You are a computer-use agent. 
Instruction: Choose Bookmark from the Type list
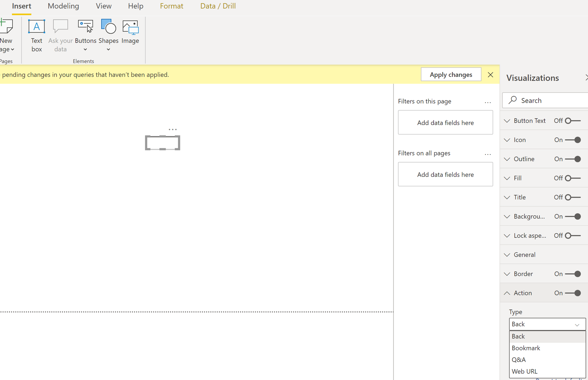547,348
